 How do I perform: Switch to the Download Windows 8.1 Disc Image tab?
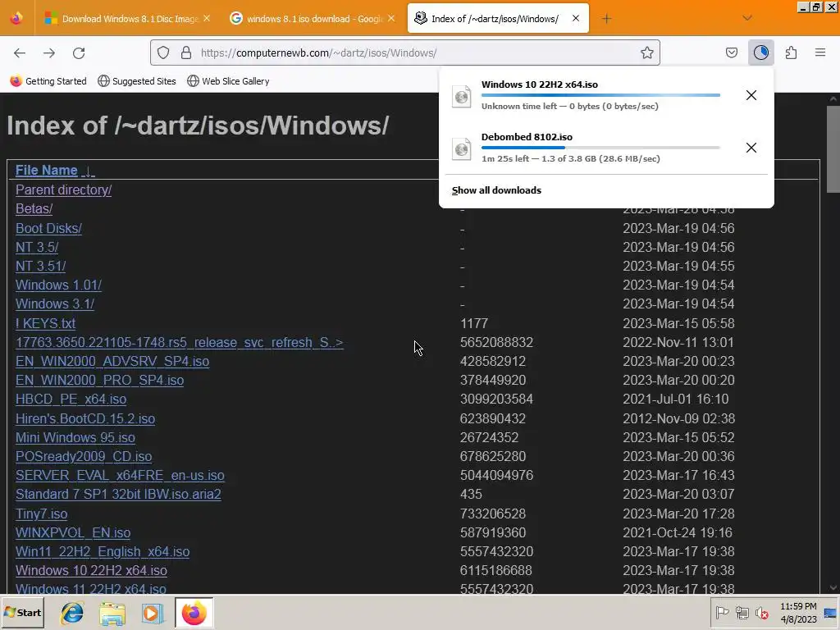click(126, 19)
